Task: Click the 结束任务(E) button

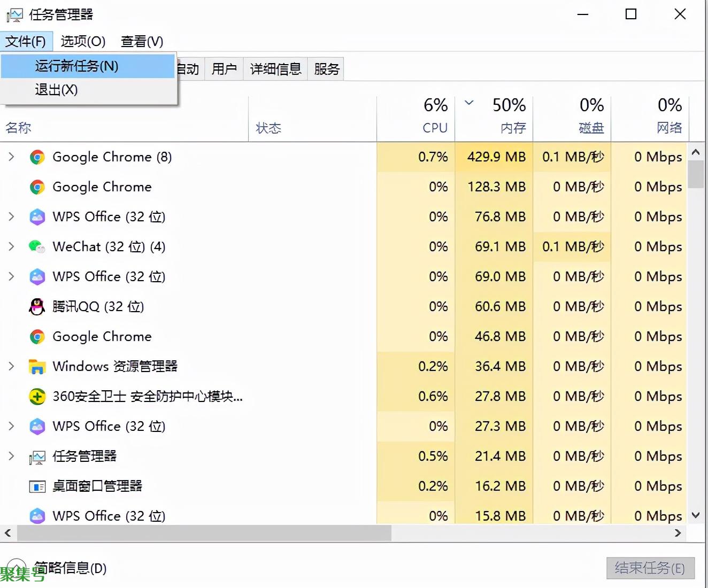Action: (x=650, y=568)
